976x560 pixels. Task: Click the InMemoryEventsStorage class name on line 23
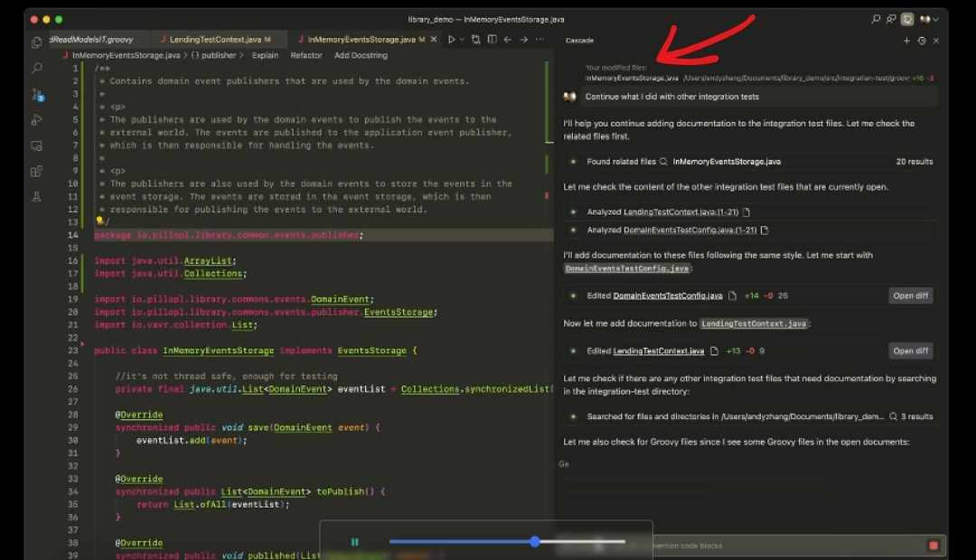[219, 351]
